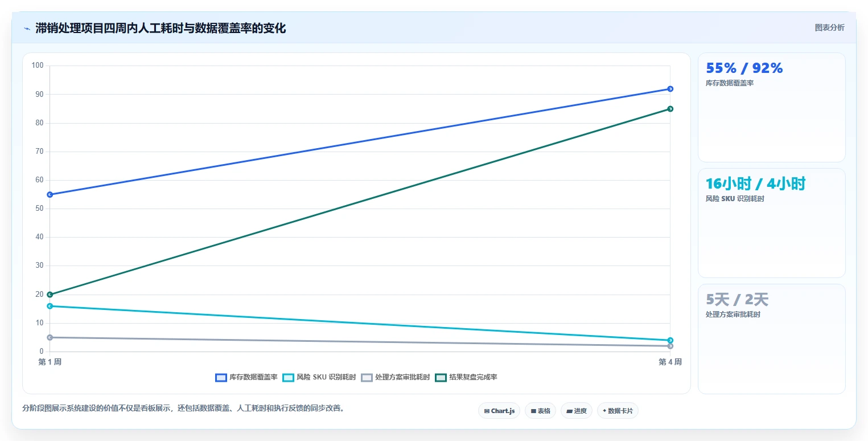Image resolution: width=868 pixels, height=441 pixels.
Task: Click the cyan data point at 第 4 周 (4)
Action: tap(670, 340)
